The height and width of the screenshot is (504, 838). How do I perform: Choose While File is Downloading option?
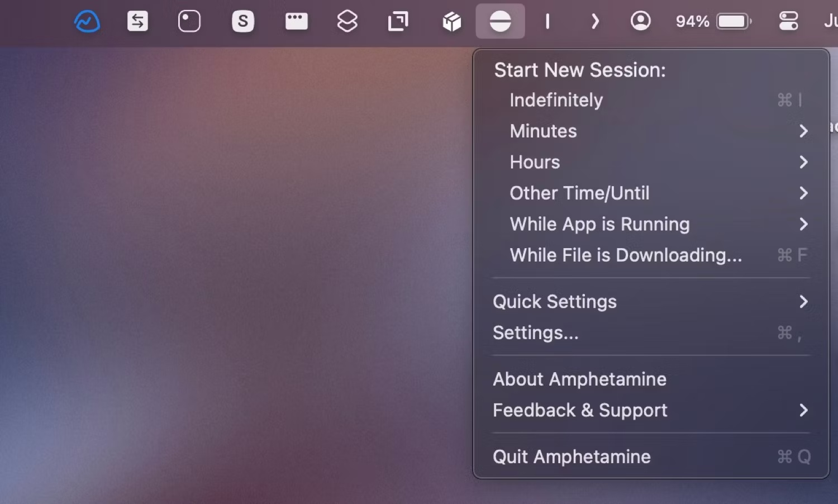pyautogui.click(x=626, y=255)
